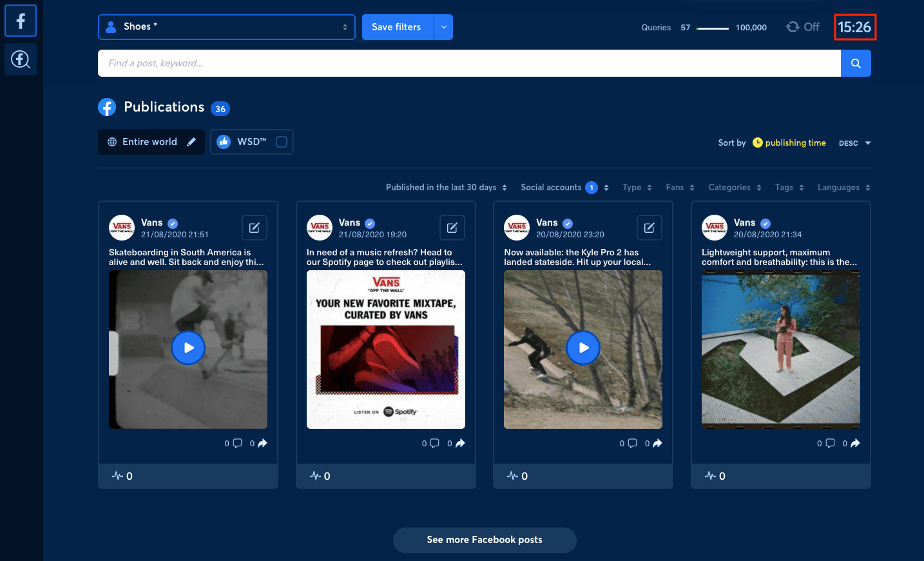Click the Publications heading
The height and width of the screenshot is (561, 924).
point(164,107)
